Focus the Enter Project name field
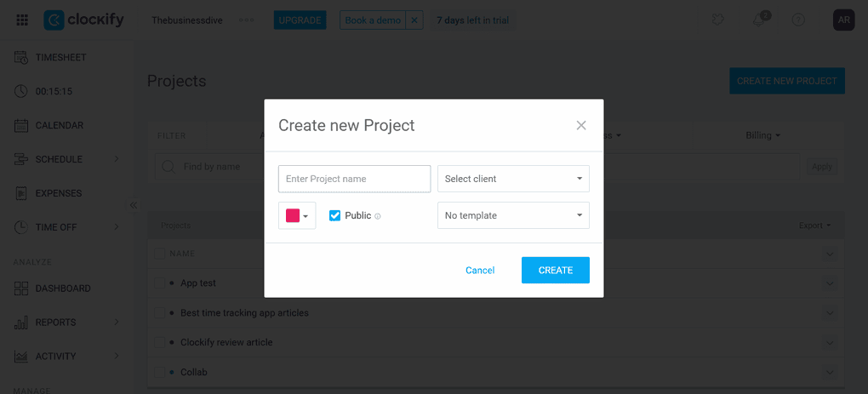This screenshot has height=394, width=868. tap(354, 179)
